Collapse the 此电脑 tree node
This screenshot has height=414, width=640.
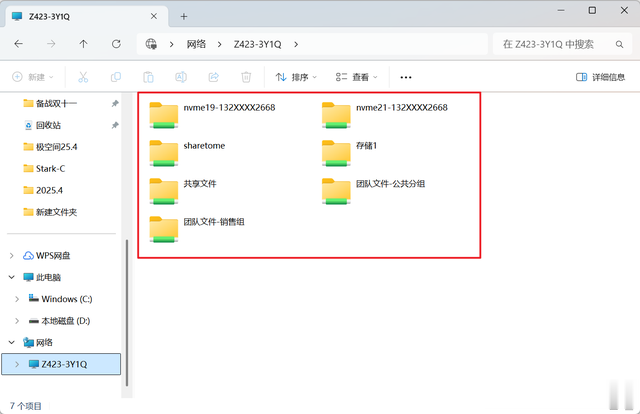tap(11, 277)
